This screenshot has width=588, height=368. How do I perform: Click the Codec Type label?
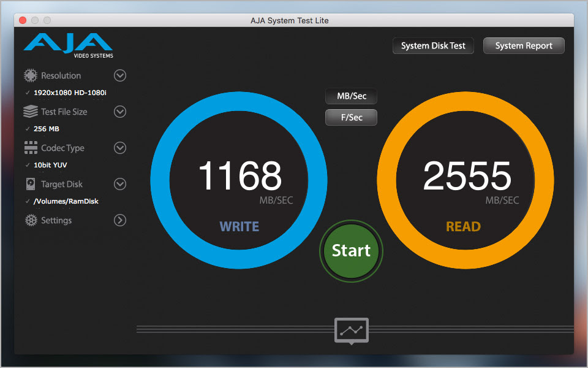point(62,148)
